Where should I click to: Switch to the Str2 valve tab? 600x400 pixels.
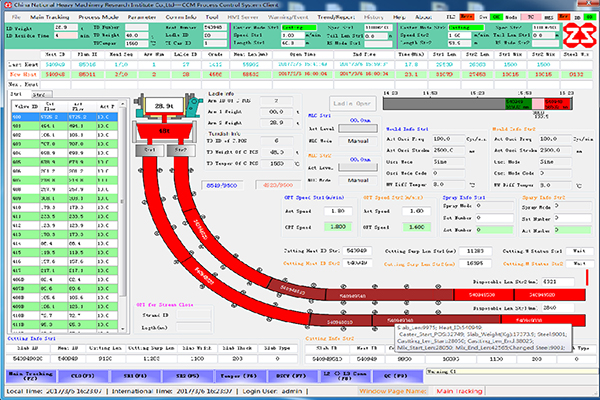pyautogui.click(x=40, y=95)
